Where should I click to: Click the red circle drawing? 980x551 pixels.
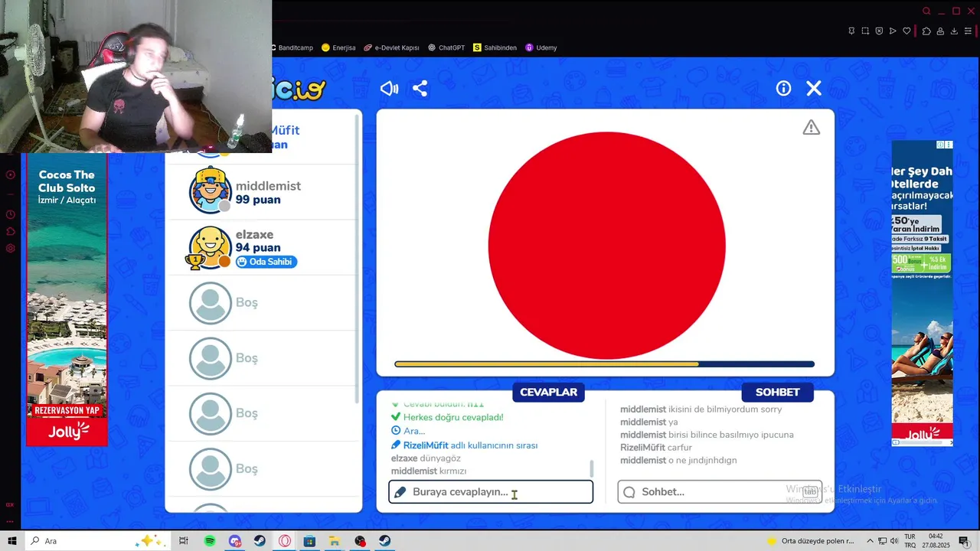click(606, 246)
